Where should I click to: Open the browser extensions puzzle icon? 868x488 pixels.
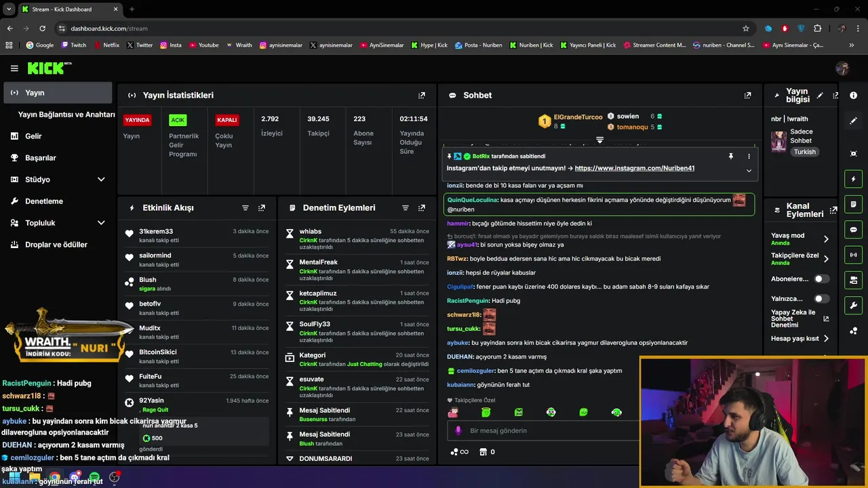[817, 28]
